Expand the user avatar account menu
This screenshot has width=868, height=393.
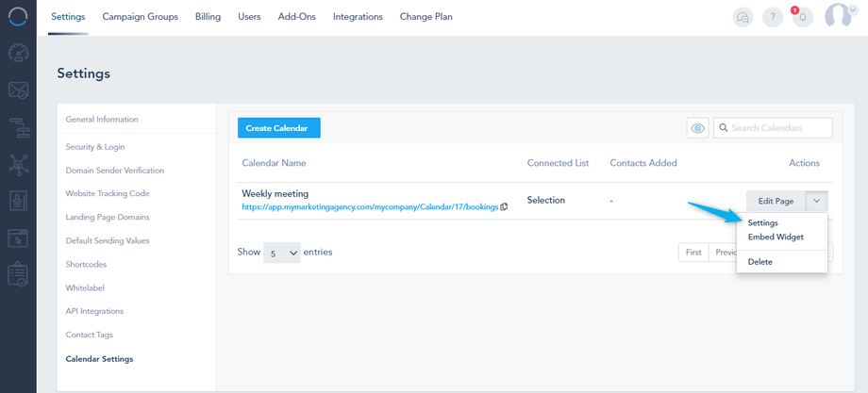pos(841,15)
